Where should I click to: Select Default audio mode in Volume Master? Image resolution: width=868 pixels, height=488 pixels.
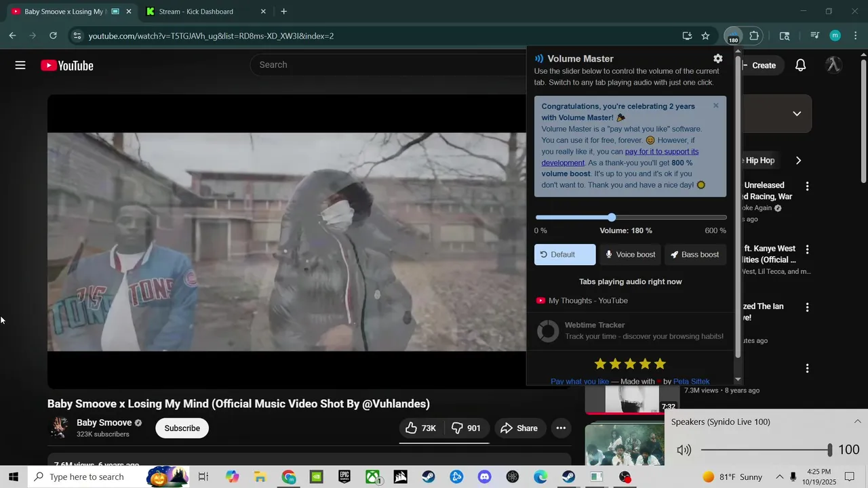(x=565, y=254)
